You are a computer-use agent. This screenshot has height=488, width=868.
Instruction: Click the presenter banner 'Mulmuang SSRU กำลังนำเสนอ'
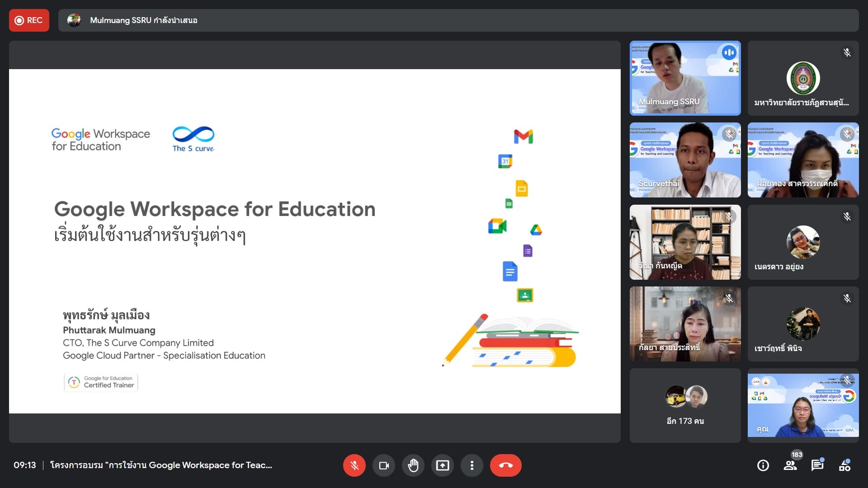pos(143,20)
